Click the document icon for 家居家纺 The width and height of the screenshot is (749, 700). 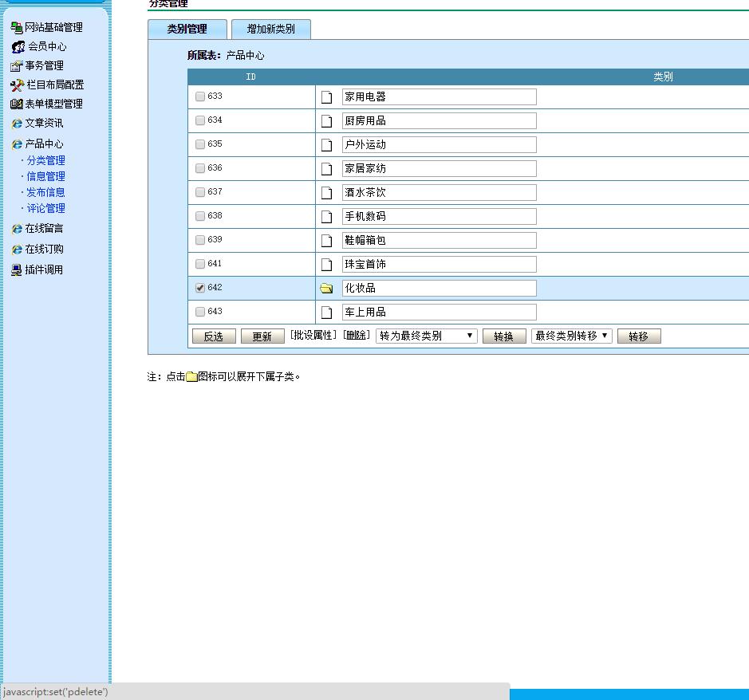[327, 169]
